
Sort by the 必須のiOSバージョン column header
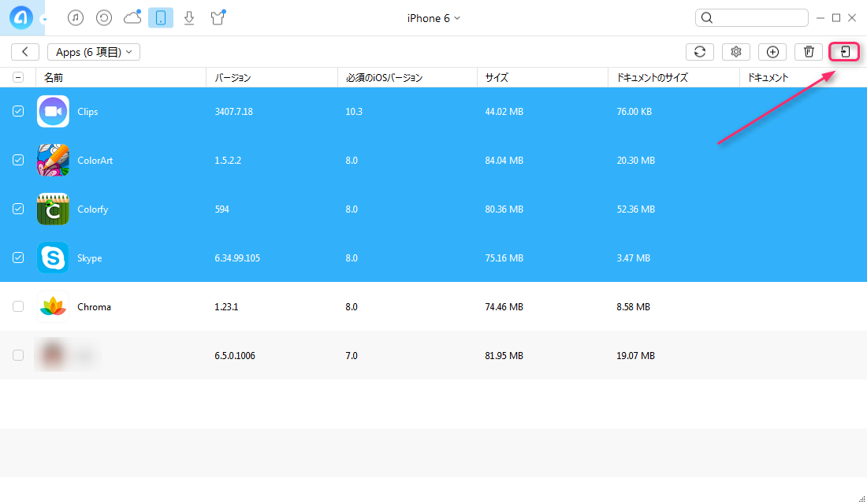[385, 77]
